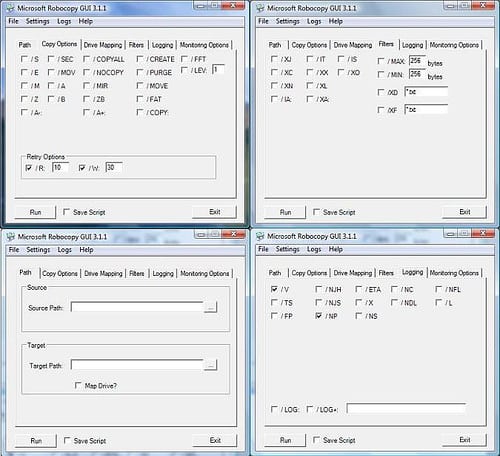Check Save Script in the Path tab window
The image size is (500, 456).
(67, 440)
